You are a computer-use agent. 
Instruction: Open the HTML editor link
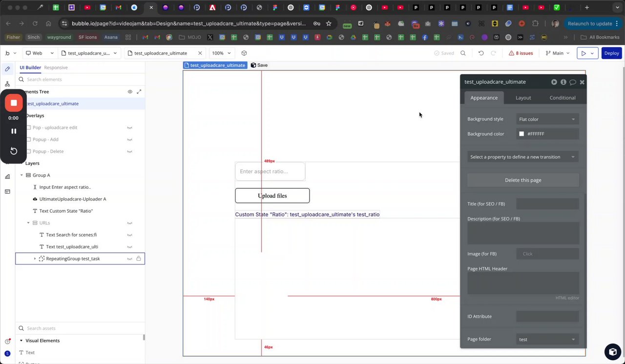(567, 298)
